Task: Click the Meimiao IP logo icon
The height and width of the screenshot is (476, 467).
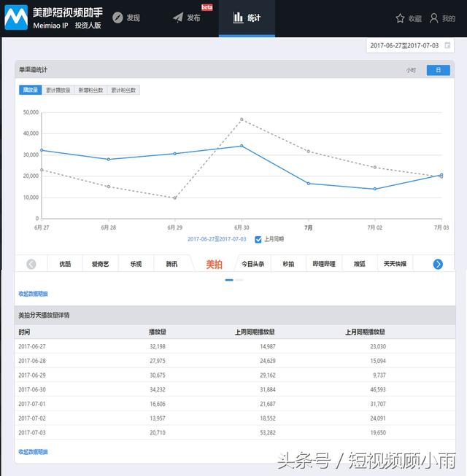Action: pos(16,17)
